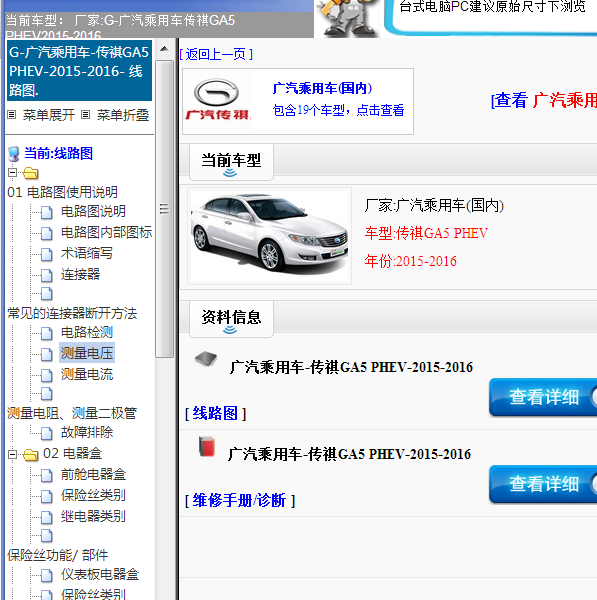Click the sidebar vertical scrollbar thumb
Screen dimensions: 597x600
pyautogui.click(x=165, y=209)
